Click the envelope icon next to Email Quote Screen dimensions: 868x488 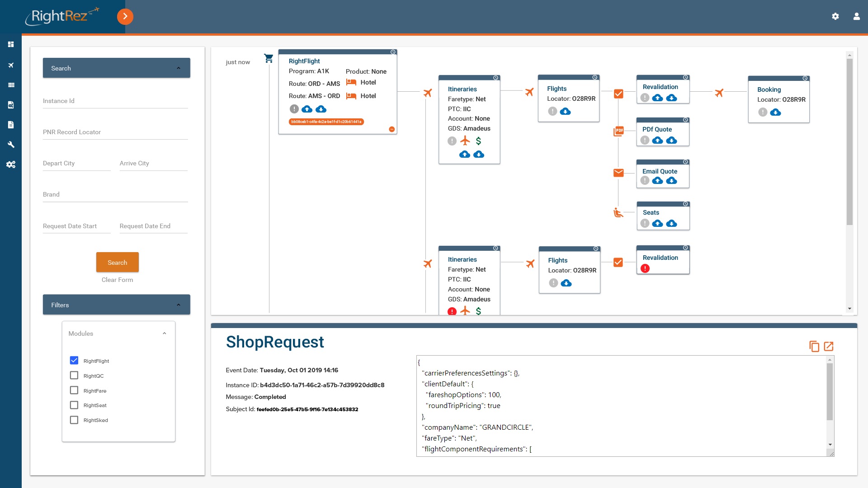[618, 173]
